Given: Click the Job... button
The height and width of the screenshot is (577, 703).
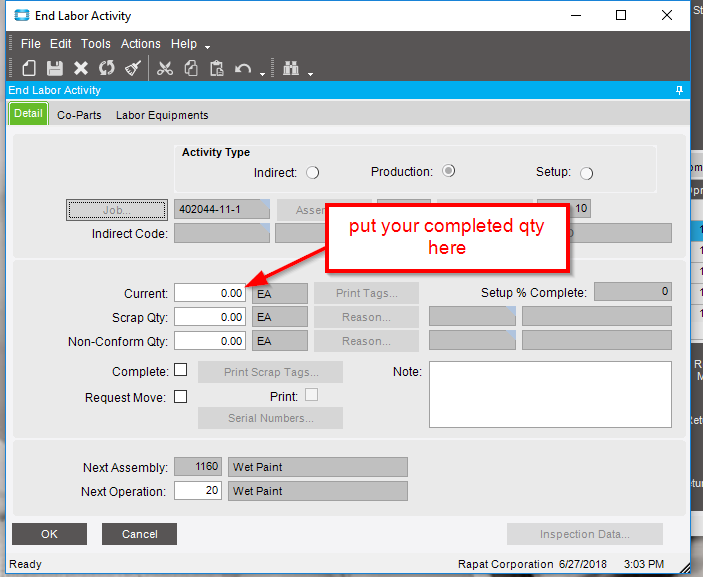Looking at the screenshot, I should coord(117,210).
